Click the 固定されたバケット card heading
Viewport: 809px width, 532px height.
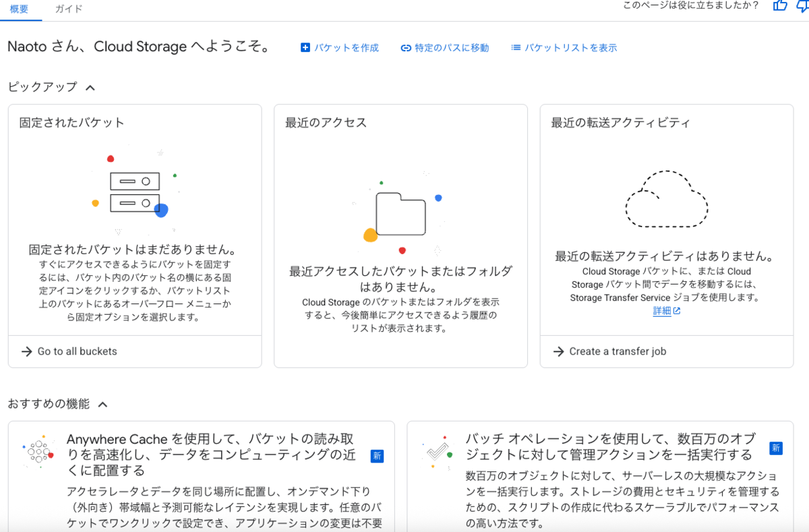(71, 123)
